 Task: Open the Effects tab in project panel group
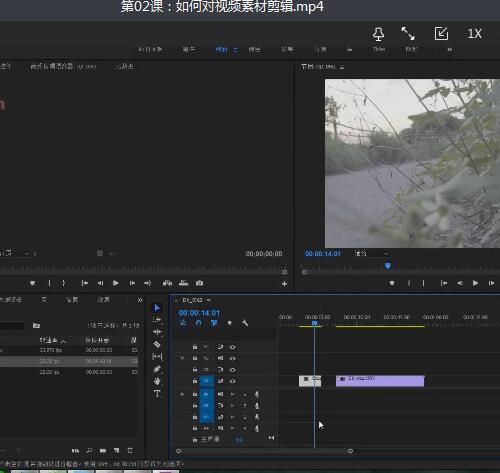click(x=103, y=300)
